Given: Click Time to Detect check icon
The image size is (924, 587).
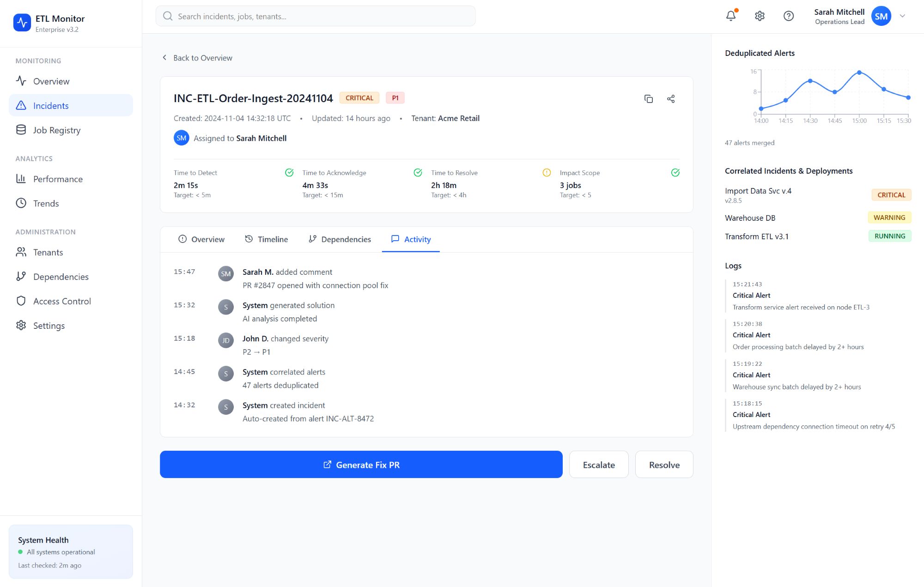Looking at the screenshot, I should pos(289,173).
